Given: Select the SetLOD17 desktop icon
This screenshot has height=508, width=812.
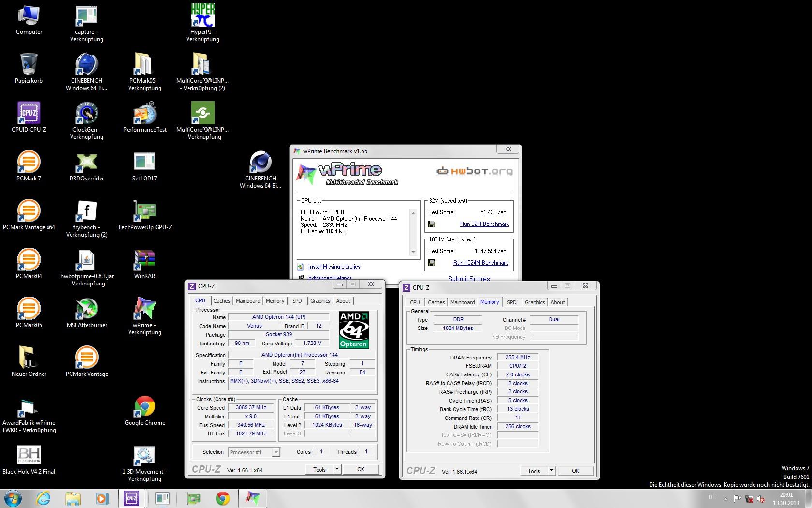Looking at the screenshot, I should (145, 167).
